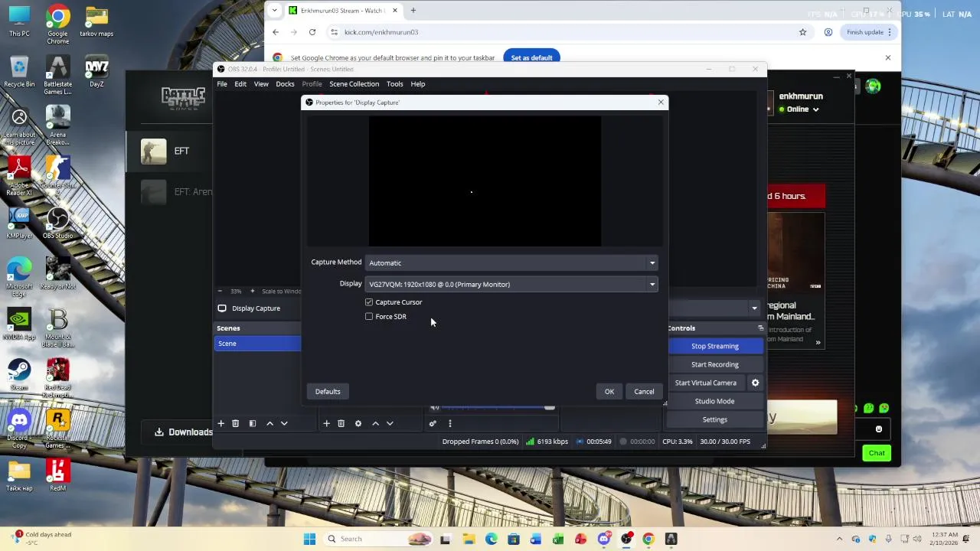Open Chrome profile avatar icon

[x=828, y=32]
